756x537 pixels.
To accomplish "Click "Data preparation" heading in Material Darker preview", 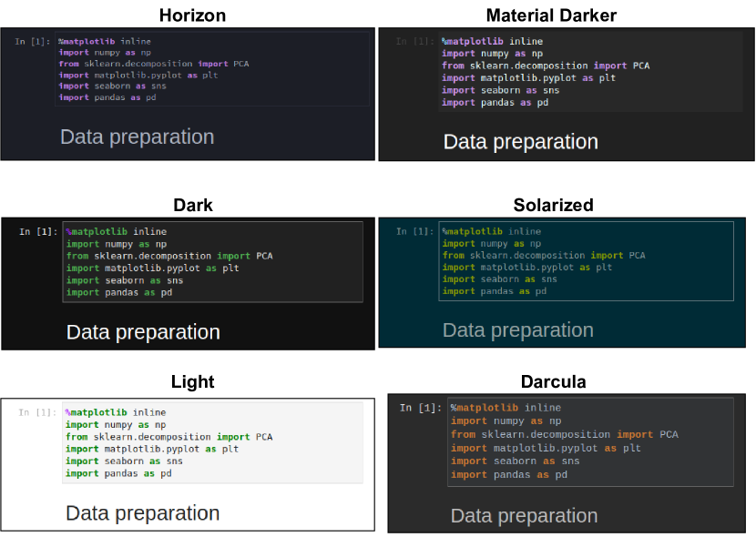I will pos(520,142).
